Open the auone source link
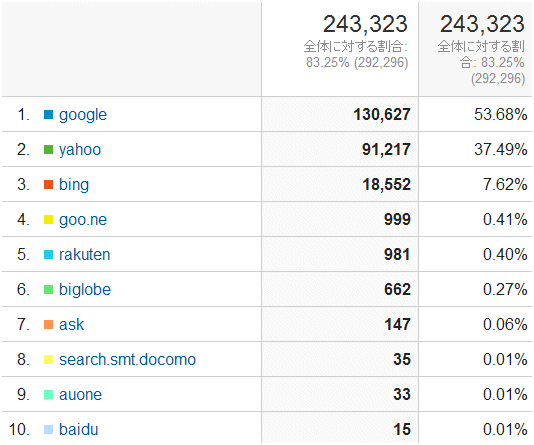The image size is (534, 445). point(80,395)
